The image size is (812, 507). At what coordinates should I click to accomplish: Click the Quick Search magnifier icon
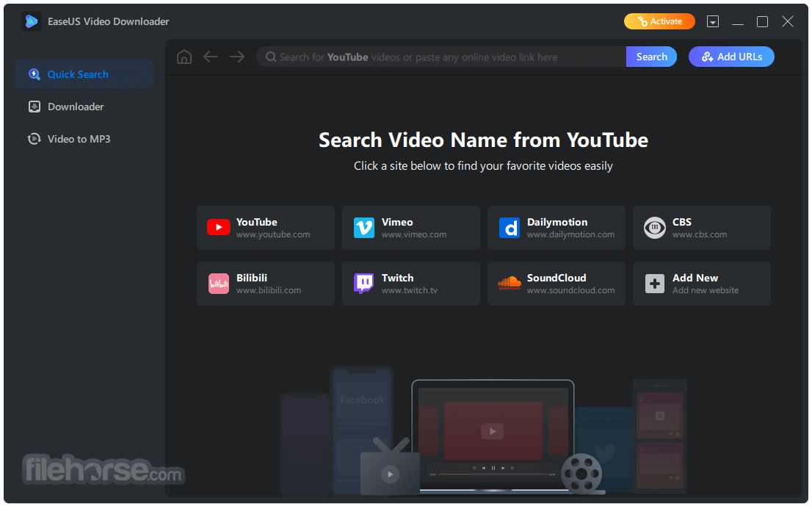pos(35,74)
